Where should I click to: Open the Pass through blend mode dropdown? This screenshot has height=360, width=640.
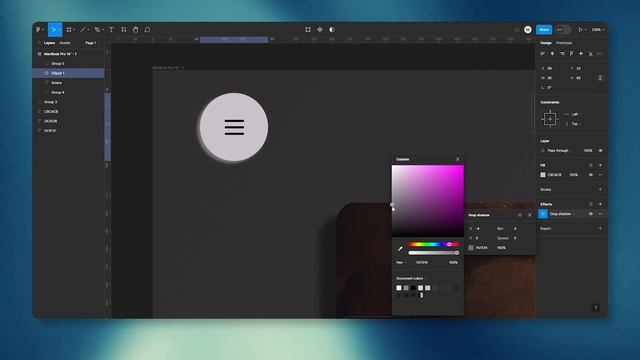pyautogui.click(x=558, y=151)
